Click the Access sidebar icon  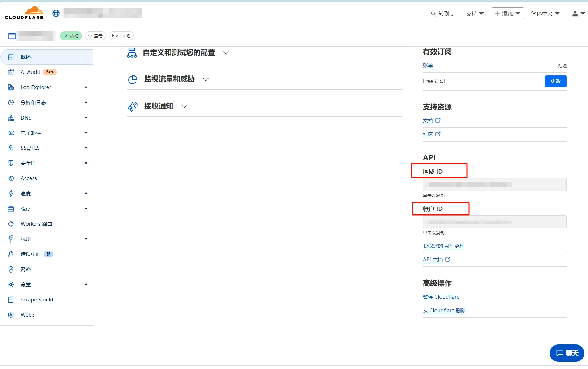[x=11, y=178]
